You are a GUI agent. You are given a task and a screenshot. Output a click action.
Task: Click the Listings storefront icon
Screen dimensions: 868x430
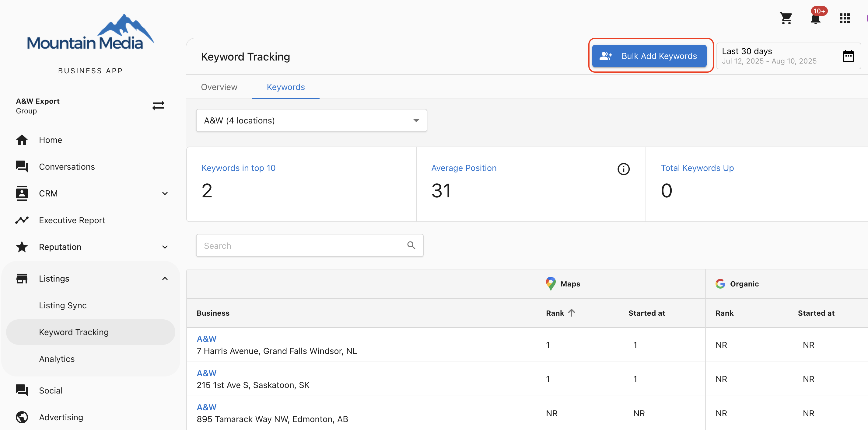22,279
